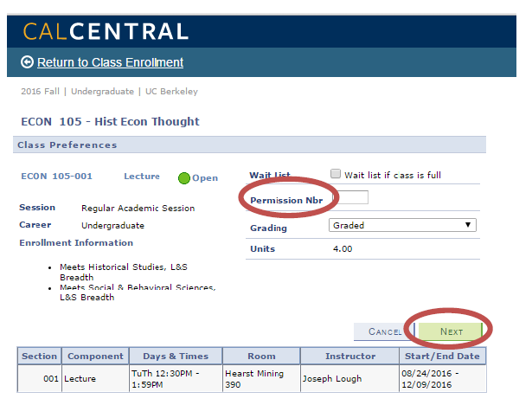
Task: Click the Class Preferences section header
Action: click(x=249, y=145)
